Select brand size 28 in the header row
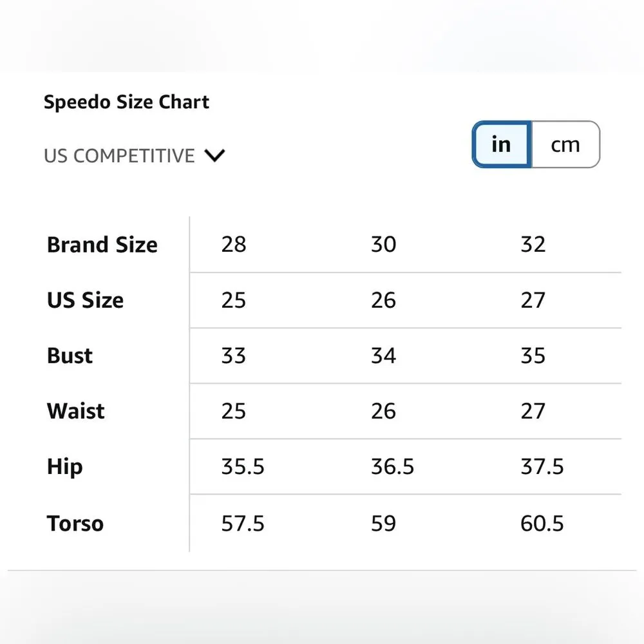This screenshot has width=644, height=644. [x=233, y=245]
